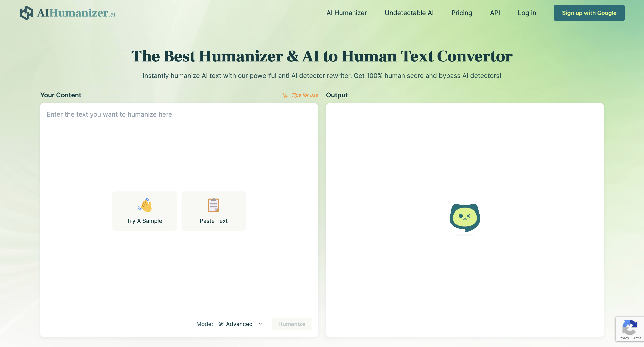The width and height of the screenshot is (644, 347).
Task: Click the waving hand sample icon
Action: tap(144, 205)
